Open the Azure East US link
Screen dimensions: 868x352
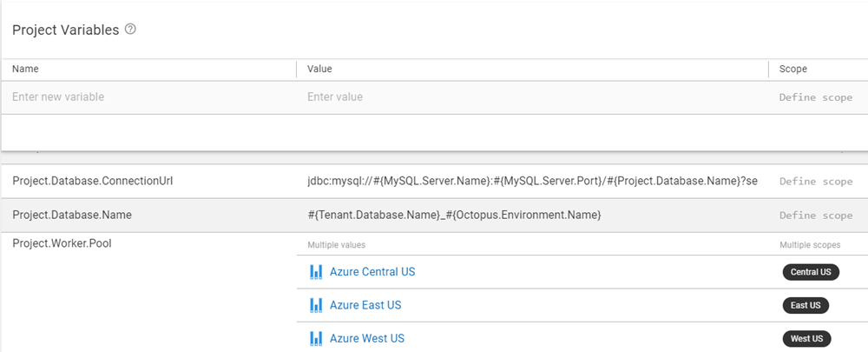(365, 305)
